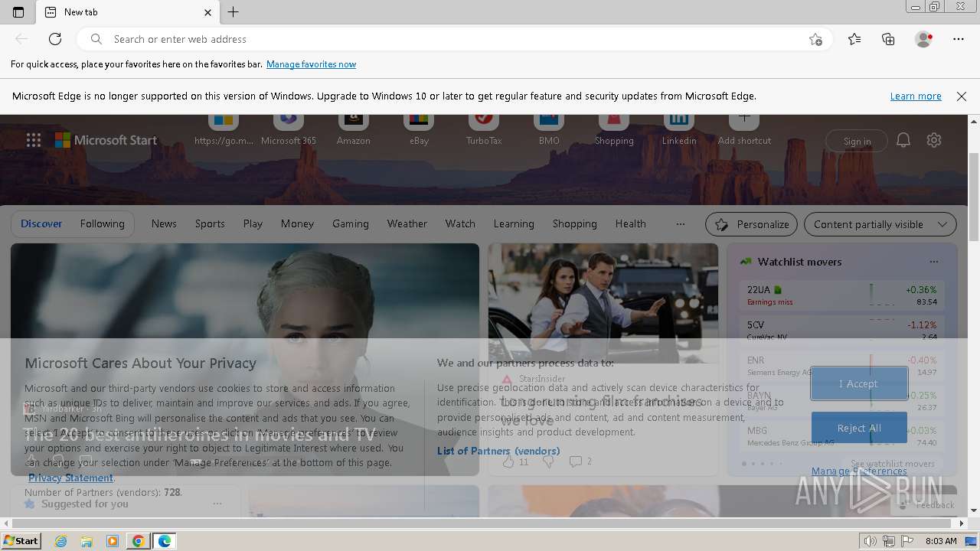Open a new tab with plus icon
This screenshot has width=980, height=551.
tap(234, 12)
